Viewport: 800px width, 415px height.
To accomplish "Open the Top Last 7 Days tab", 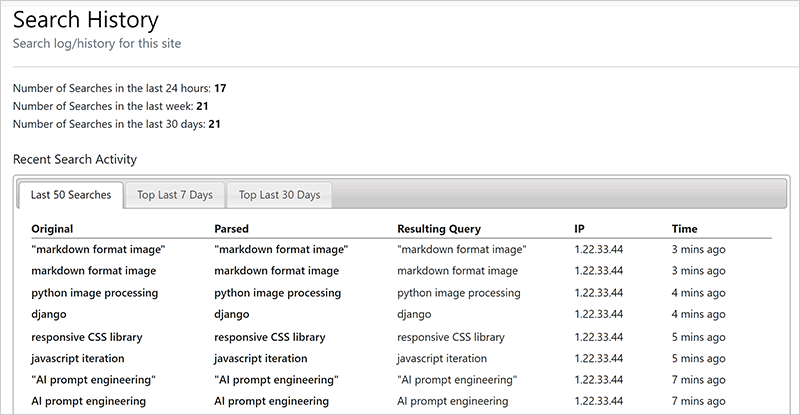I will click(x=174, y=195).
